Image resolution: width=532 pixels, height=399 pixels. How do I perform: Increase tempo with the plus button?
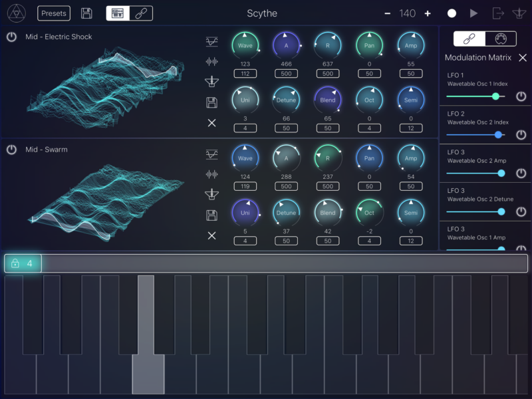428,13
